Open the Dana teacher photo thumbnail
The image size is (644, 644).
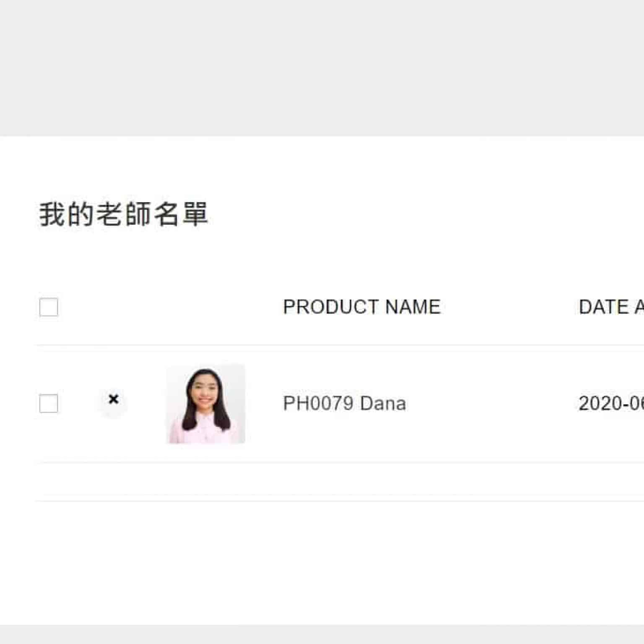point(206,404)
